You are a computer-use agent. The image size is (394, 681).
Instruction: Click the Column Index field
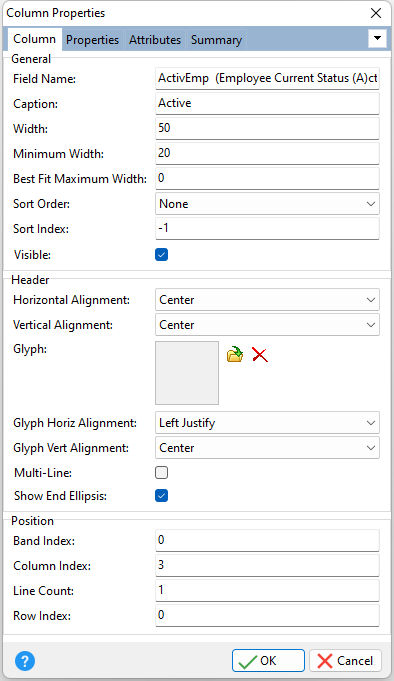(x=267, y=565)
